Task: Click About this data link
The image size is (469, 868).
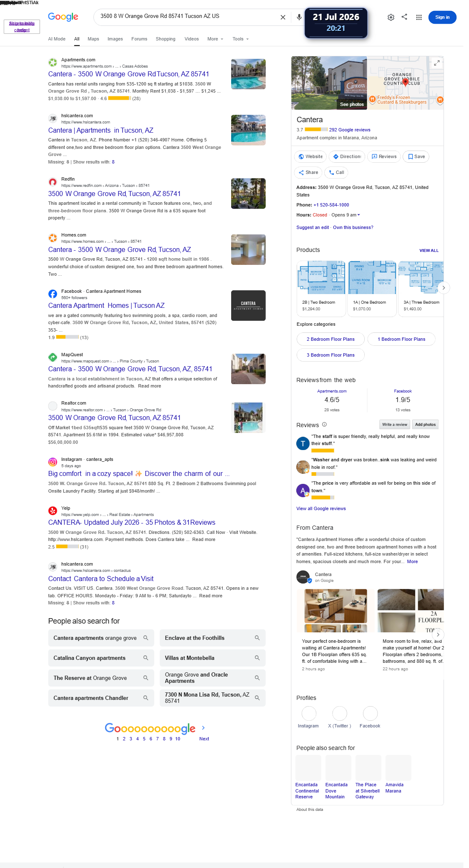Action: coord(310,810)
